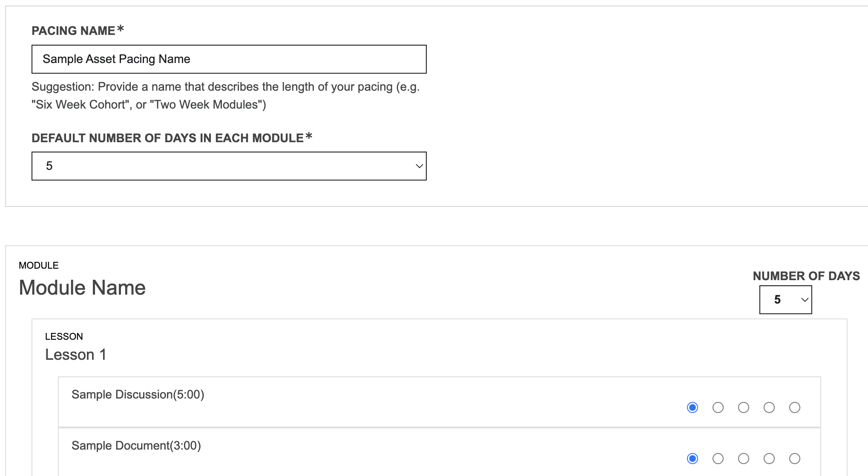Viewport: 868px width, 476px height.
Task: Click the Sample Document(3:00) item
Action: [136, 446]
